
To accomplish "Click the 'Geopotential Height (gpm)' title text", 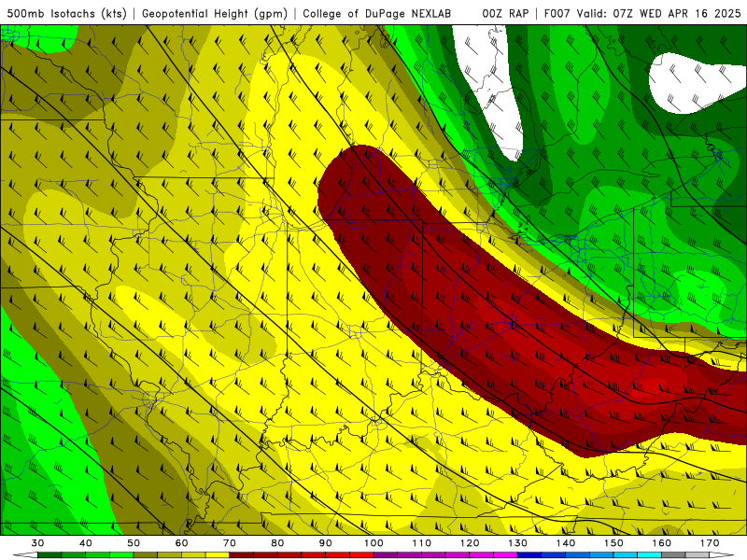I will point(215,13).
